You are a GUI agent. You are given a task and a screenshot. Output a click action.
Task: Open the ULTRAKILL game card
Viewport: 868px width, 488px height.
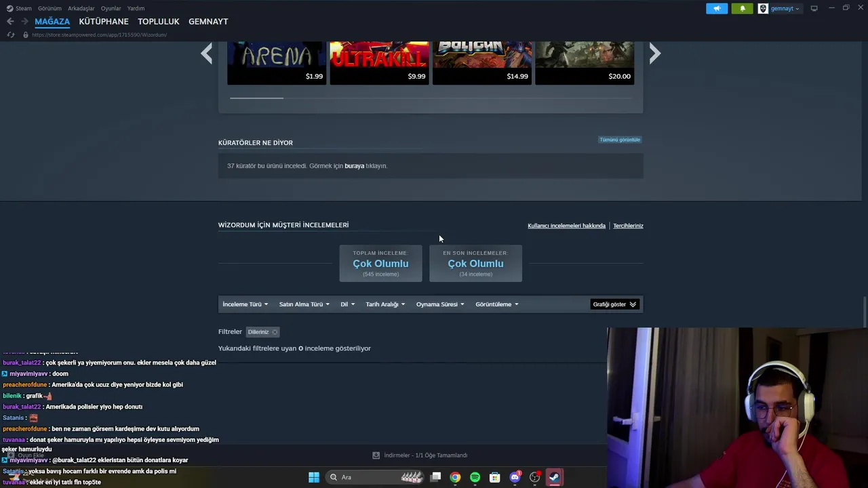click(379, 62)
